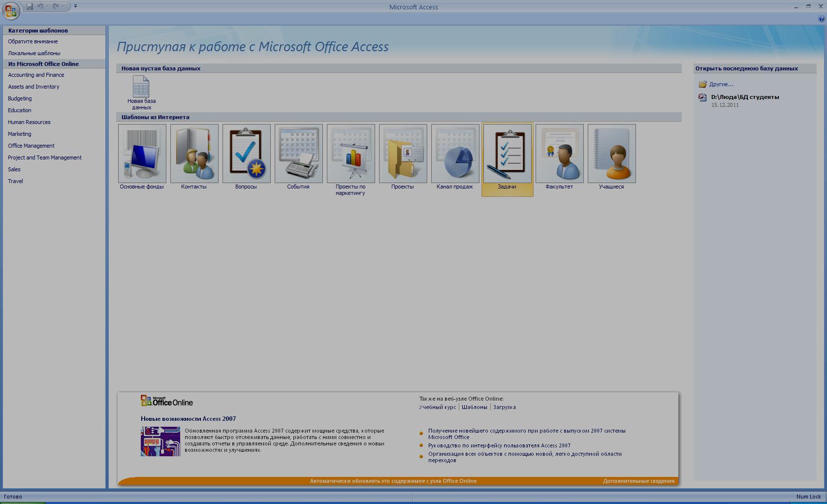827x504 pixels.
Task: Open the Undo history dropdown arrow
Action: pyautogui.click(x=47, y=6)
